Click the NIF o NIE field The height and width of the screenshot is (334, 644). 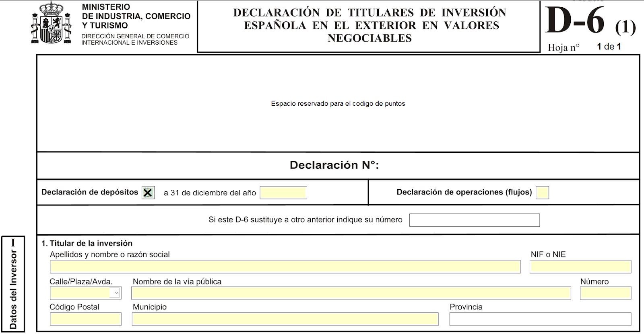pyautogui.click(x=580, y=267)
